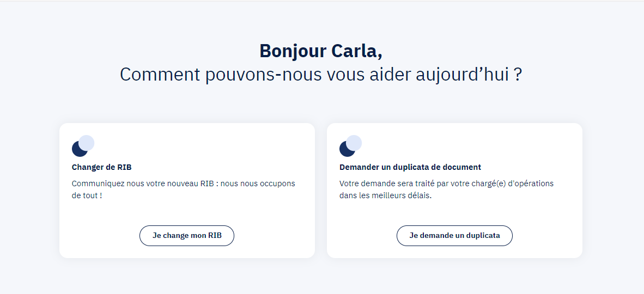This screenshot has height=294, width=644.
Task: Select the "Demander un duplicata de document" title
Action: (x=410, y=167)
